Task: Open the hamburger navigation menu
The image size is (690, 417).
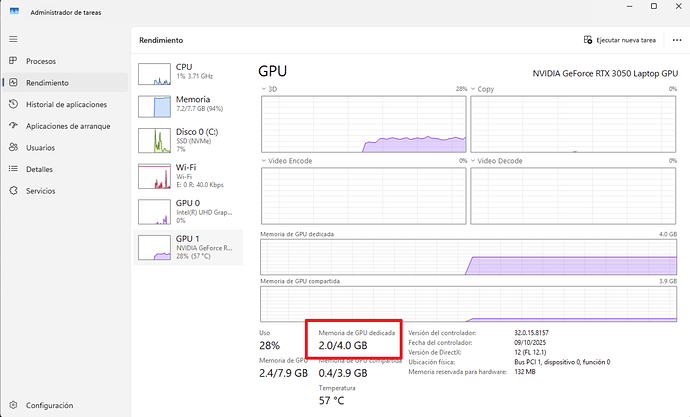Action: (13, 38)
